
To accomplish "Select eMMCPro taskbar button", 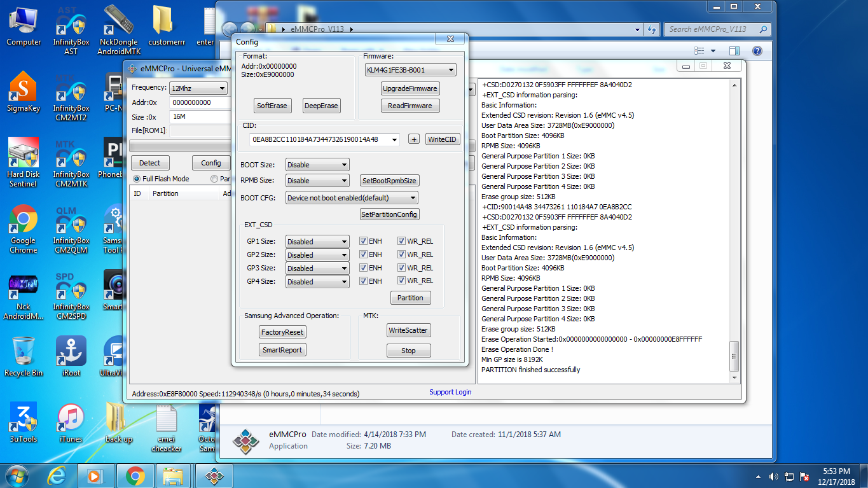I will [214, 475].
